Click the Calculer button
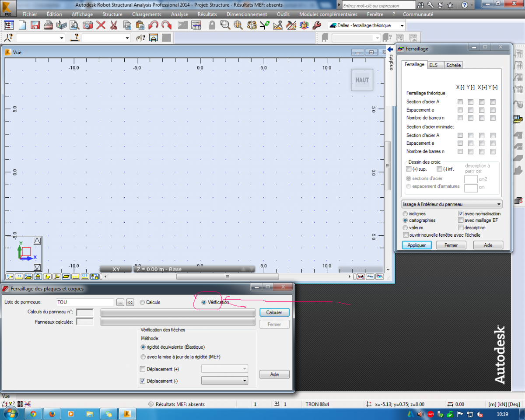525x420 pixels. 274,312
